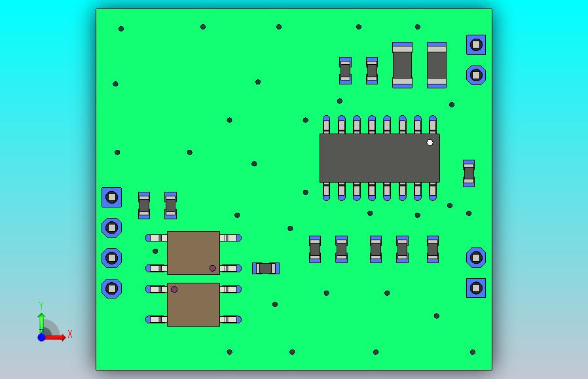
Task: Click the square pad of left header
Action: (112, 197)
